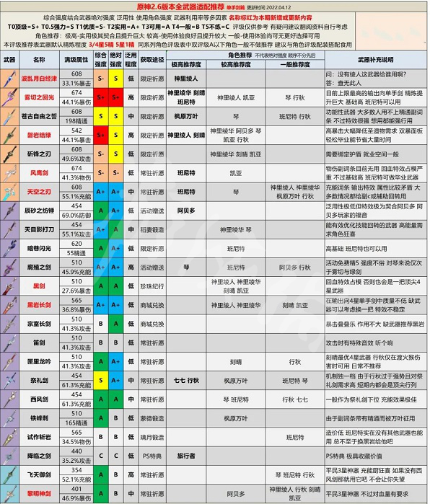Click the 满级属性 column header
The height and width of the screenshot is (504, 430).
(76, 59)
